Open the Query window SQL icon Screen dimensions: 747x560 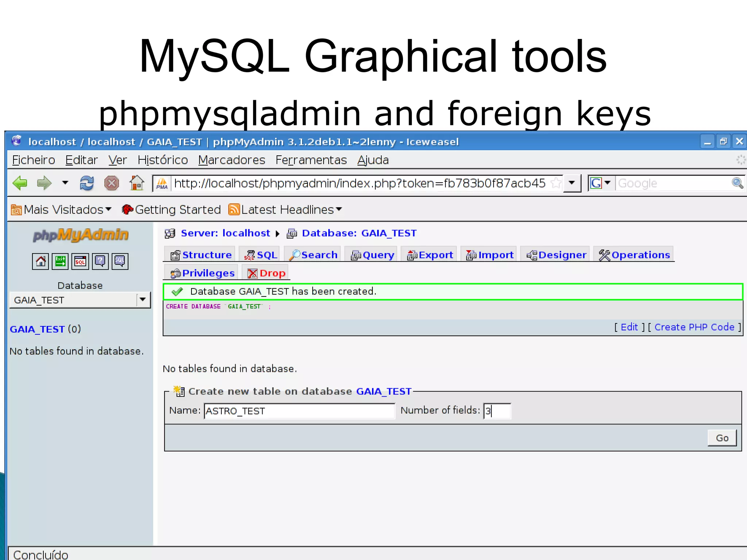tap(80, 261)
